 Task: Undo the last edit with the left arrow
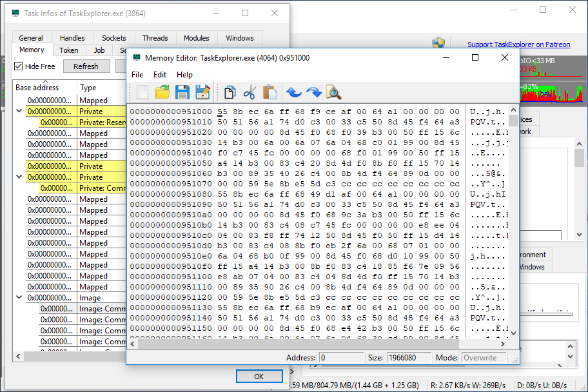(x=293, y=92)
